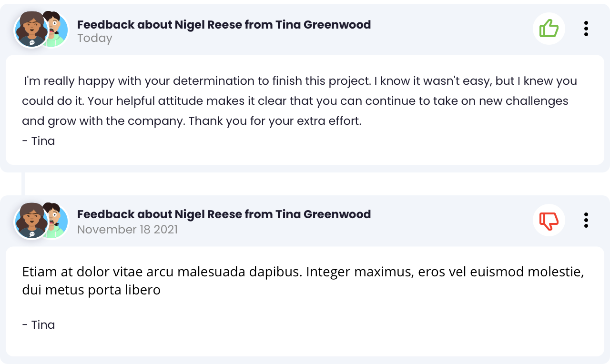Click the Tina Greenwood name in the November feedback title
Viewport: 610px width, 364px height.
323,214
